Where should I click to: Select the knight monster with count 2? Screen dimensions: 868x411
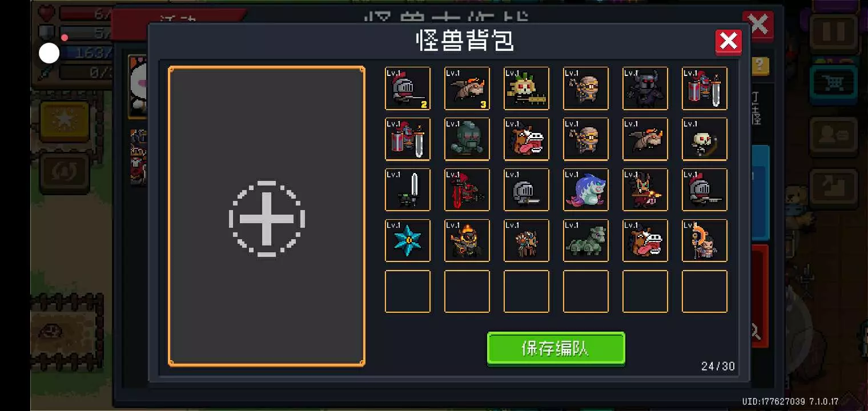[408, 88]
